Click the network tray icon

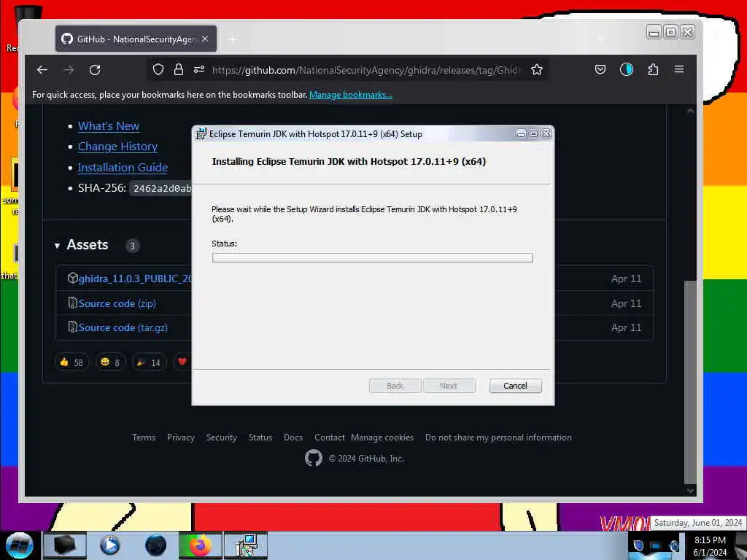(x=656, y=546)
